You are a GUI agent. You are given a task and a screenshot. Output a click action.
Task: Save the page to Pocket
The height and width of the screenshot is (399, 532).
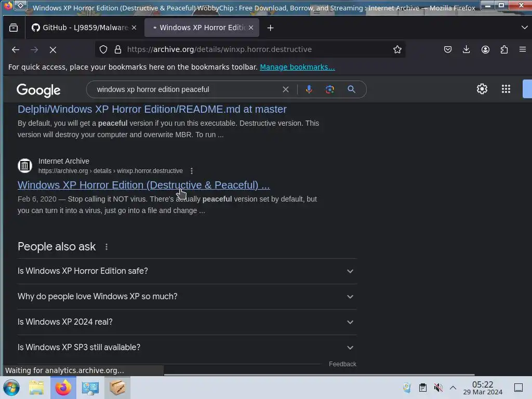(x=448, y=49)
